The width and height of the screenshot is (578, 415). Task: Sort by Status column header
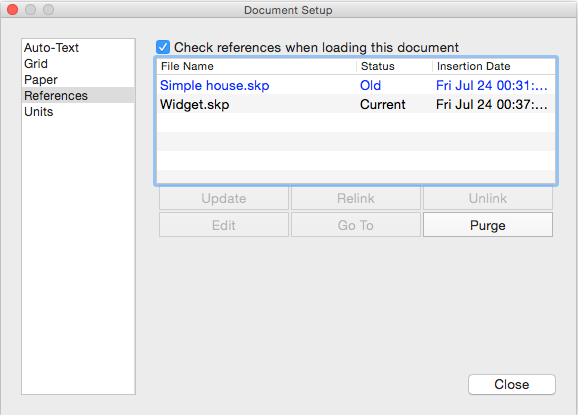point(394,66)
